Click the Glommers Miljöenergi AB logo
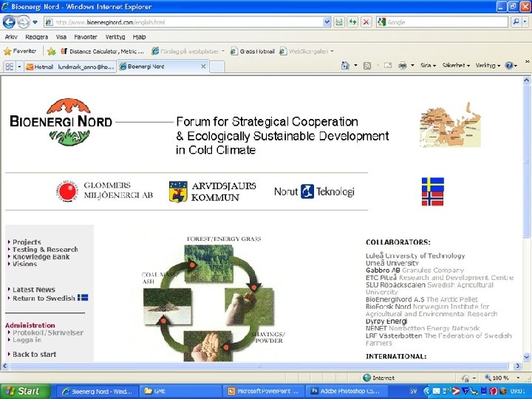Viewport: 532px width, 399px height. [104, 191]
